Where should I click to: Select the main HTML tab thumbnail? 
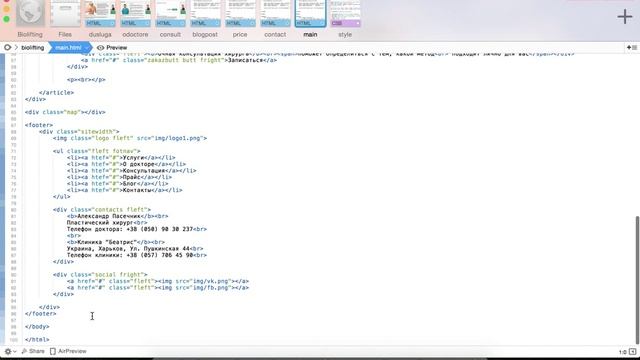[310, 13]
